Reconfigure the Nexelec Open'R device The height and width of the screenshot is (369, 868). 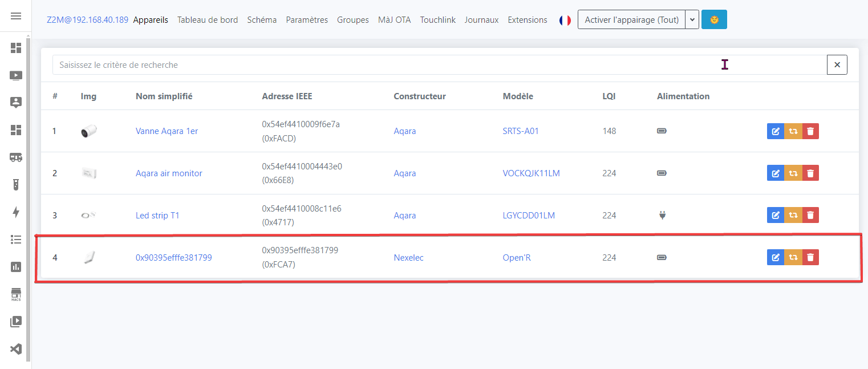click(x=793, y=258)
